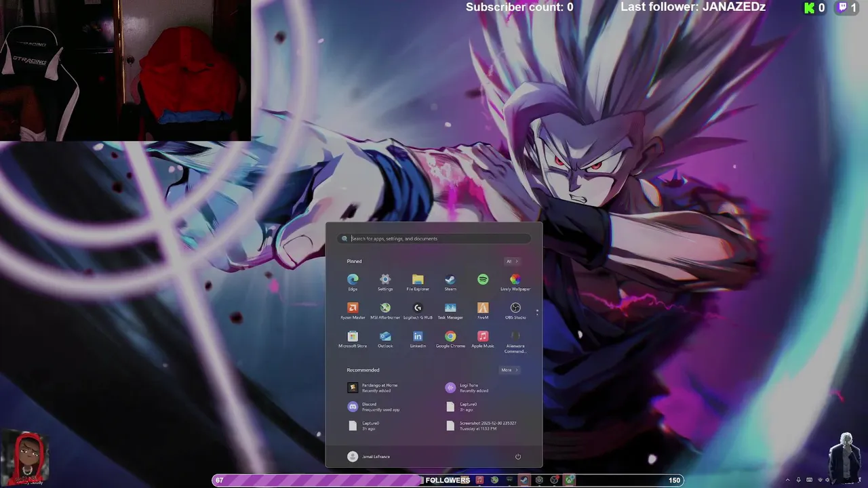This screenshot has width=868, height=488.
Task: Open Edge from pinned apps
Action: tap(353, 282)
